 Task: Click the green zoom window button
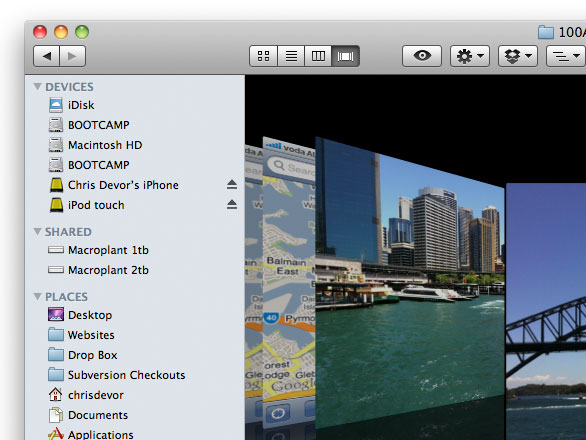tap(82, 32)
